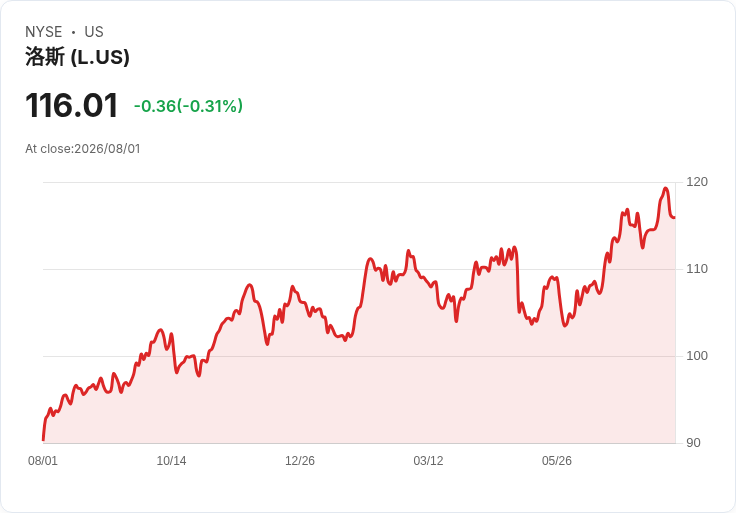Click the final data point of the line
The image size is (736, 513).
click(675, 217)
